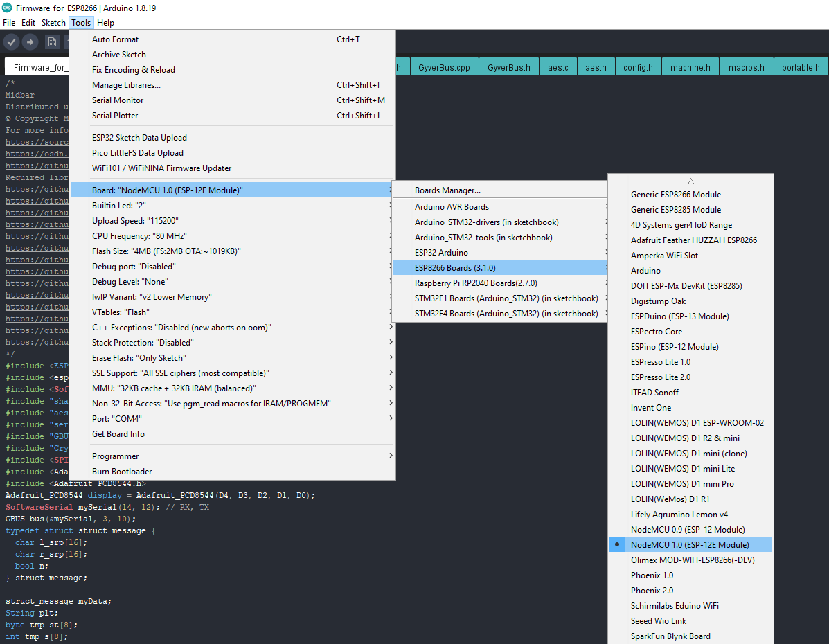Expand the Flash Size 4MB submenu
This screenshot has width=829, height=644.
[233, 251]
